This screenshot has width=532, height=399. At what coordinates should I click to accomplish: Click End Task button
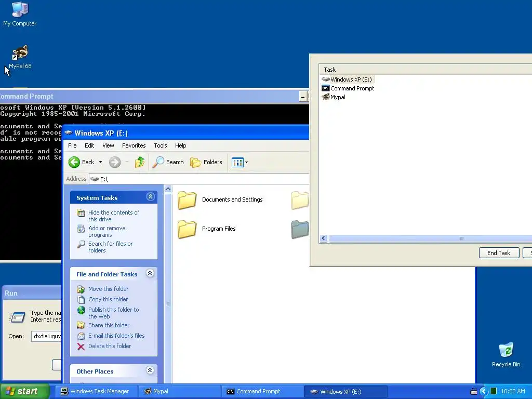tap(499, 253)
